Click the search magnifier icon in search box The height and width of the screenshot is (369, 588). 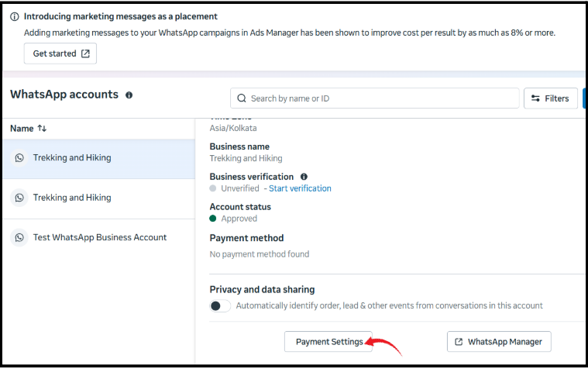pos(242,98)
